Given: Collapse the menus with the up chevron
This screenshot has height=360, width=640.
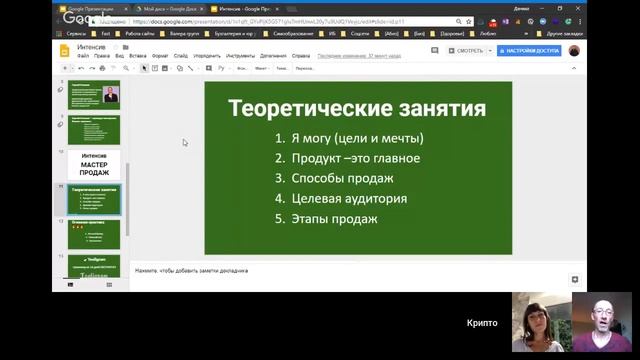Looking at the screenshot, I should click(x=574, y=69).
